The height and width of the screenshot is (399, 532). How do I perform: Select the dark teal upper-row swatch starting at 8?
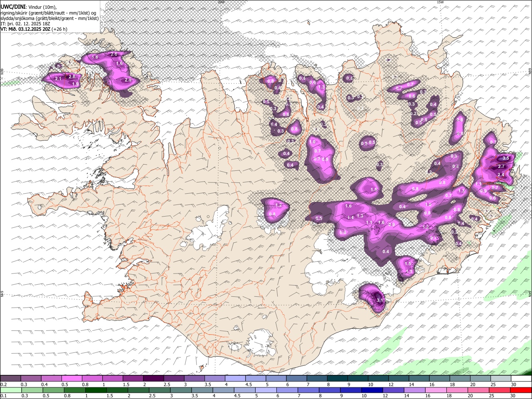(337, 378)
